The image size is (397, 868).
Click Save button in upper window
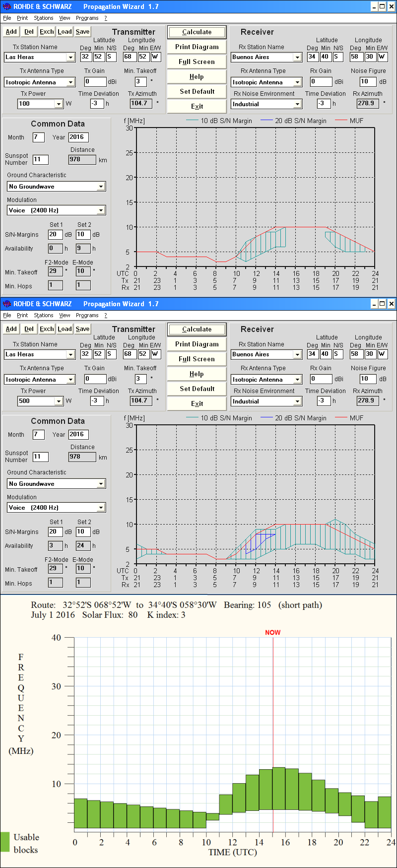82,31
